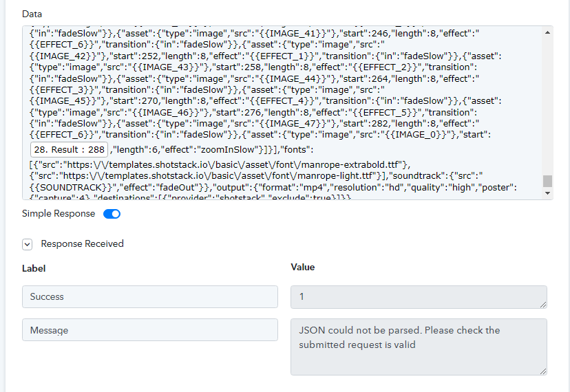Click the JSON could not be parsed message box

pyautogui.click(x=419, y=347)
